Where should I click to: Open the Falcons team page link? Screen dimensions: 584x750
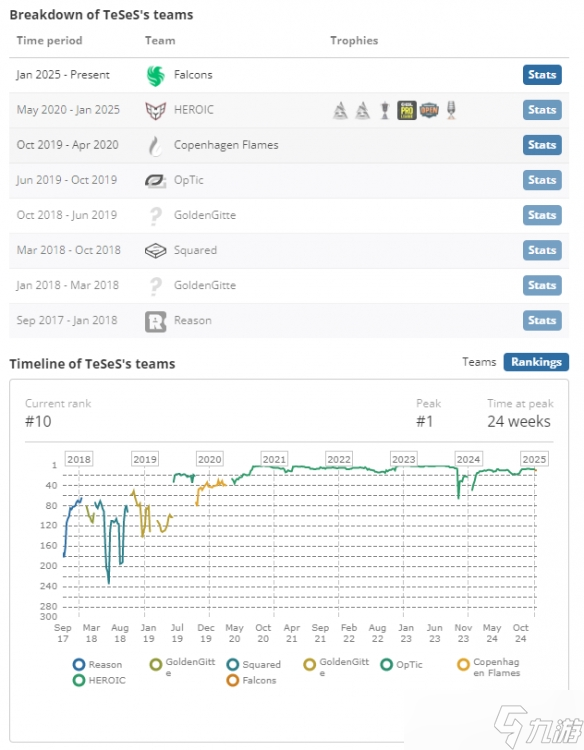pyautogui.click(x=193, y=75)
